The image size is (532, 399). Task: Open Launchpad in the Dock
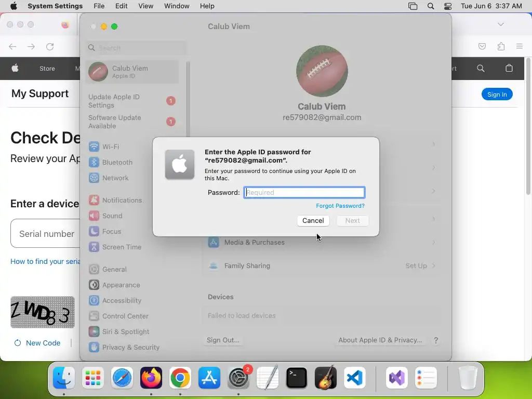[92, 378]
